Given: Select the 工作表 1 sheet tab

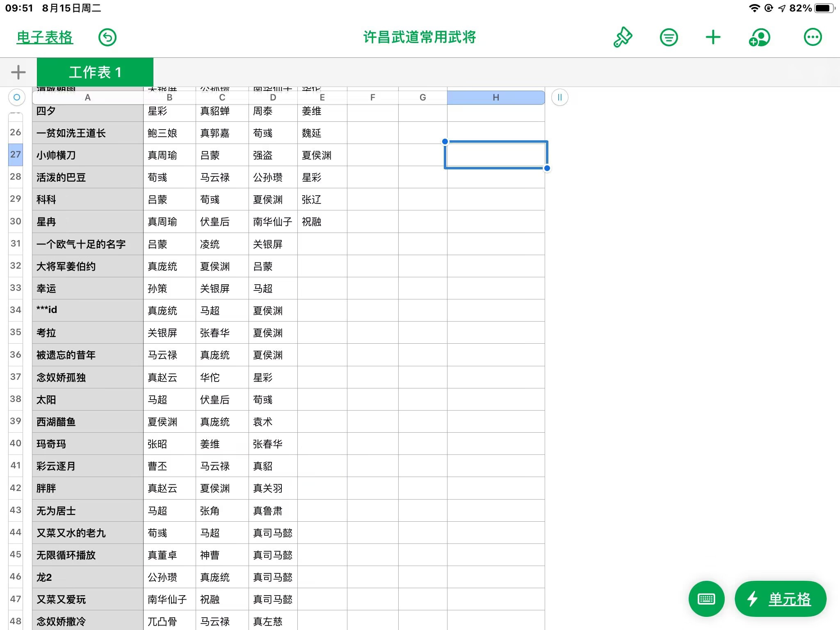Looking at the screenshot, I should pos(95,72).
